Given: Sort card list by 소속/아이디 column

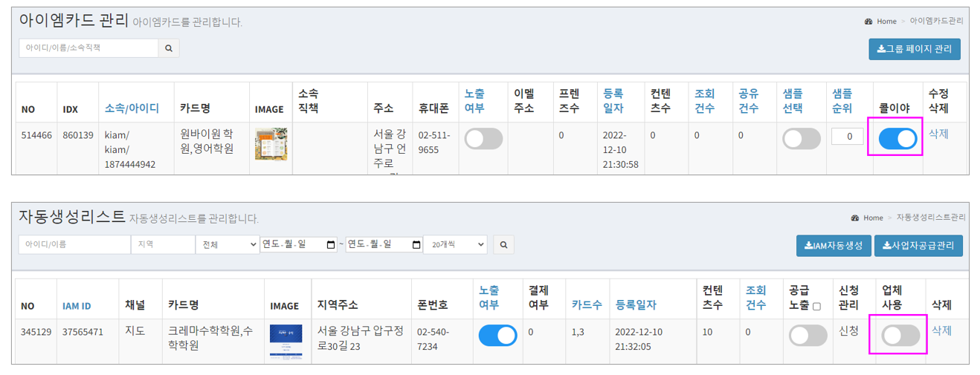Looking at the screenshot, I should (x=132, y=108).
